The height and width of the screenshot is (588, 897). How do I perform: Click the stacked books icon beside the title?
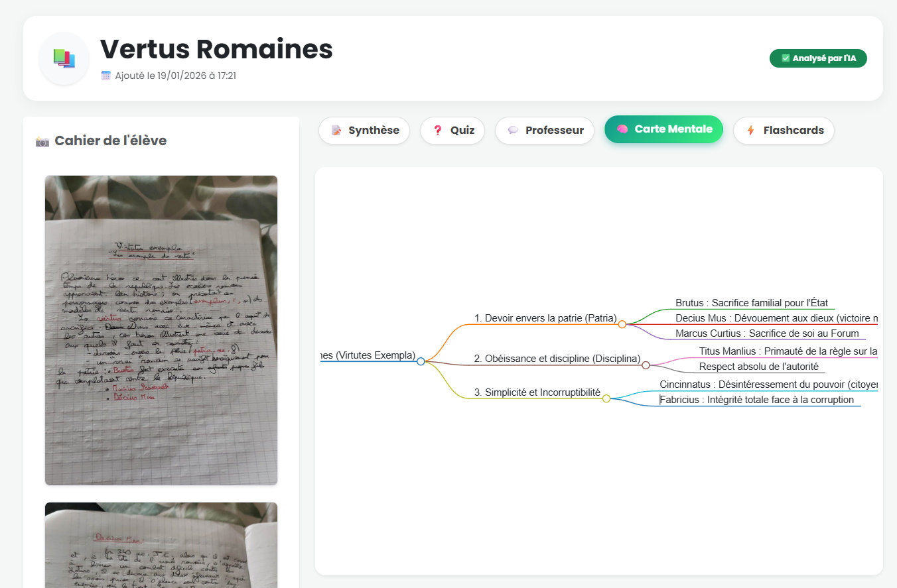[64, 58]
